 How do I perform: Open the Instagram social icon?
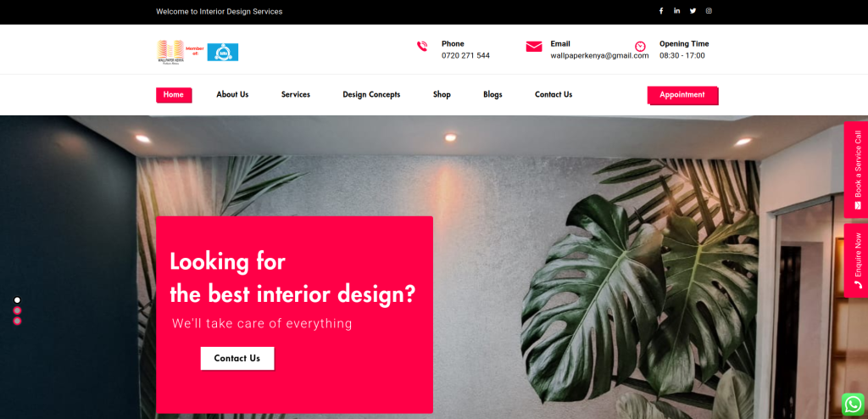tap(709, 11)
